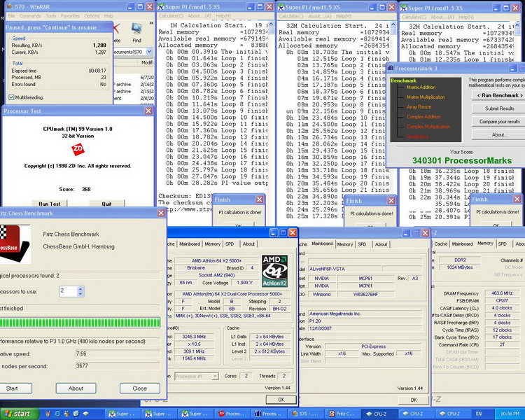Viewport: 525px width, 420px height.
Task: Click OK in the left CPU-Z window
Action: pos(281,399)
